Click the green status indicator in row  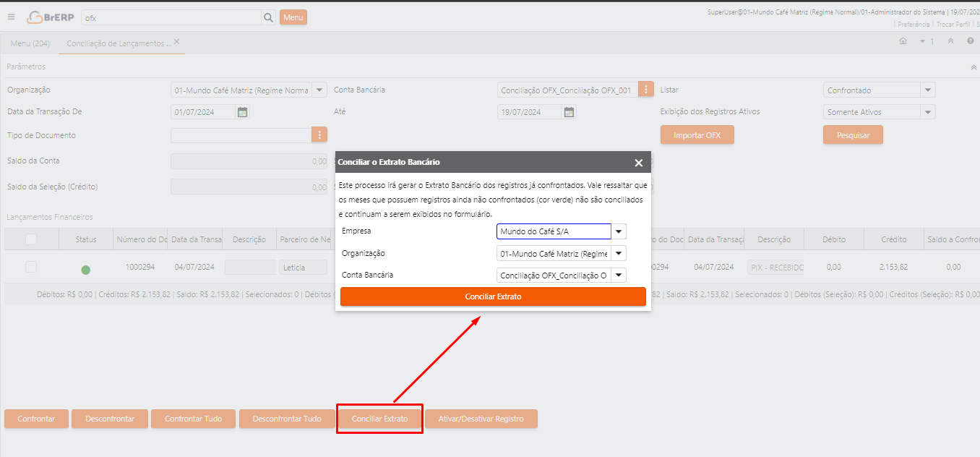tap(86, 270)
